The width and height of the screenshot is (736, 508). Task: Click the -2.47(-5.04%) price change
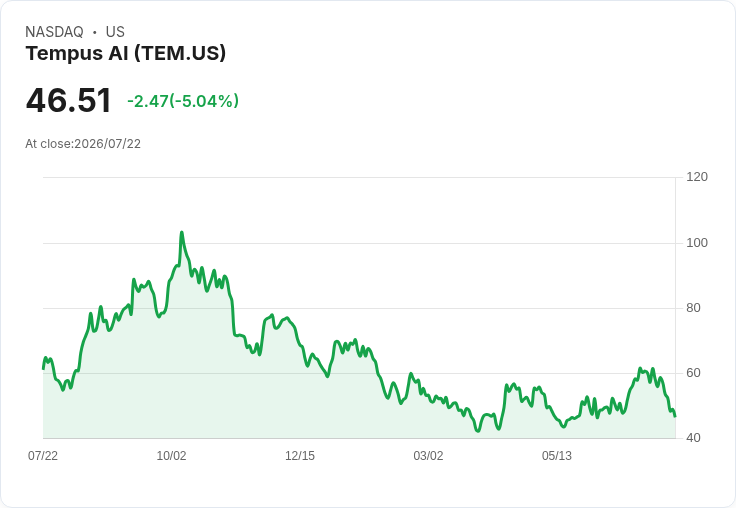(x=183, y=101)
